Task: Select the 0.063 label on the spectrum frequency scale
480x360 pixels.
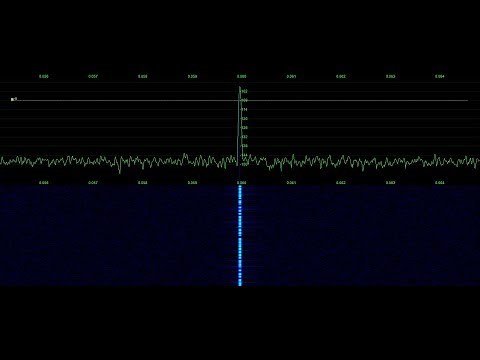Action: click(390, 77)
